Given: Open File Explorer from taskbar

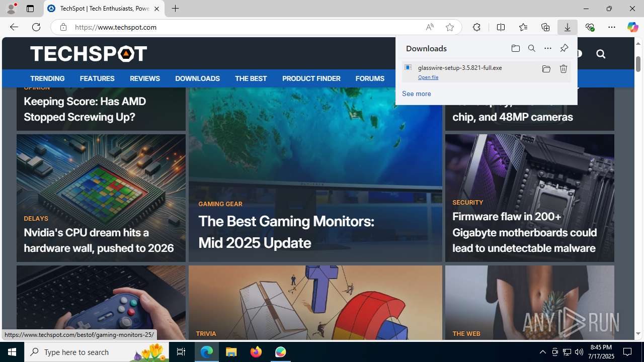Looking at the screenshot, I should (231, 352).
